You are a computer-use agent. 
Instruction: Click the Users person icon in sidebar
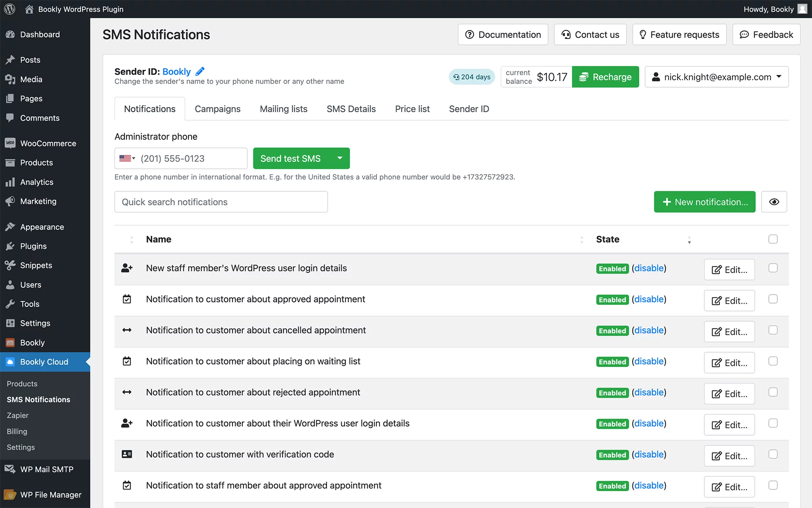tap(10, 284)
